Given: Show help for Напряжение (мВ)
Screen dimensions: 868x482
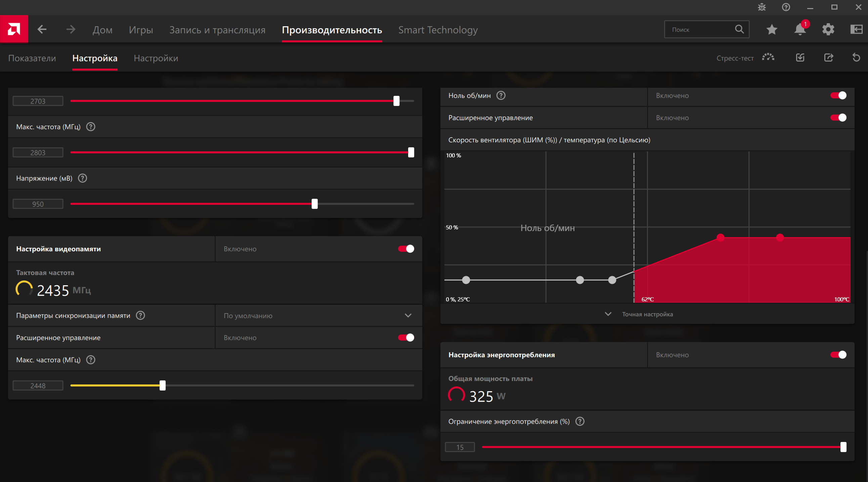Looking at the screenshot, I should click(83, 178).
